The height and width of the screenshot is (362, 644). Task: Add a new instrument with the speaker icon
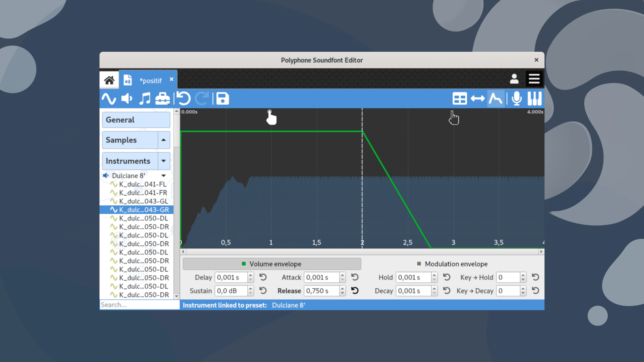127,99
